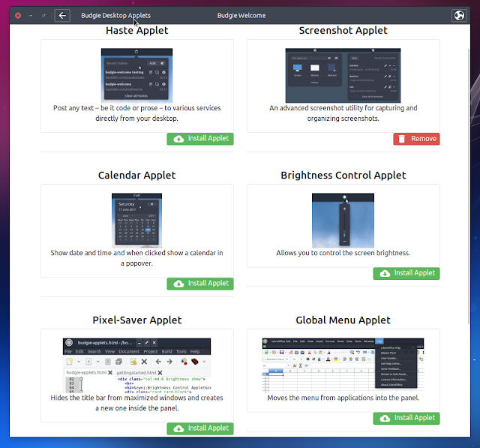Install the Haste Applet

pyautogui.click(x=200, y=139)
